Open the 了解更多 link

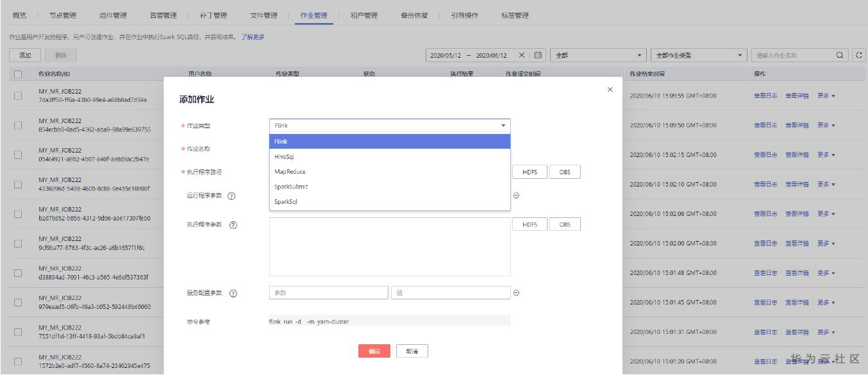point(253,37)
